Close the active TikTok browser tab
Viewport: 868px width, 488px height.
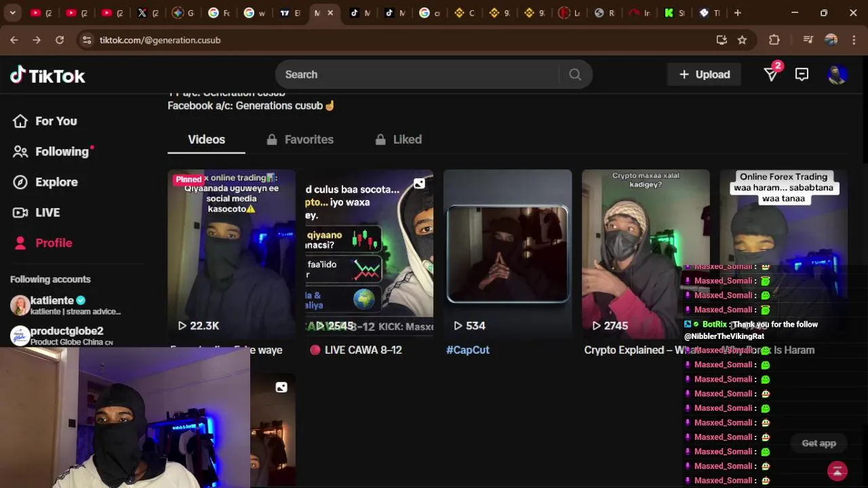[x=330, y=13]
